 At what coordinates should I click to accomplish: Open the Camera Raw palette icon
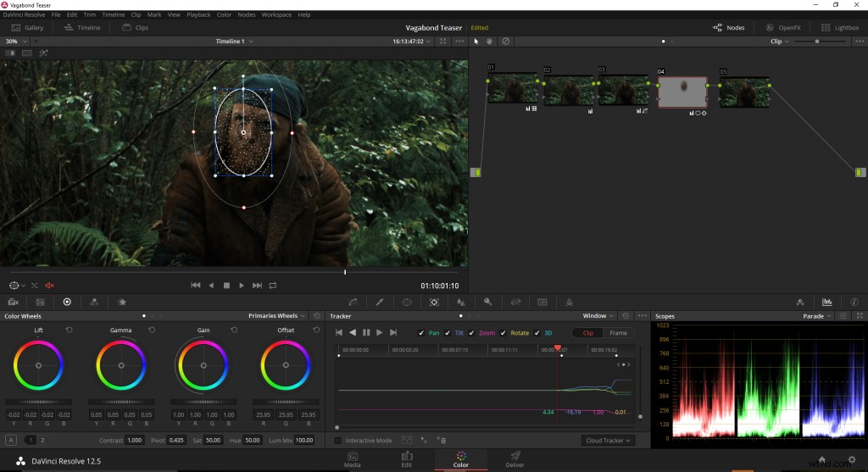(x=13, y=302)
